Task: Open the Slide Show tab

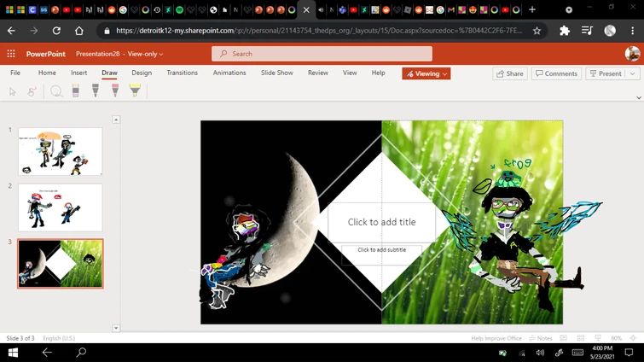Action: (277, 73)
